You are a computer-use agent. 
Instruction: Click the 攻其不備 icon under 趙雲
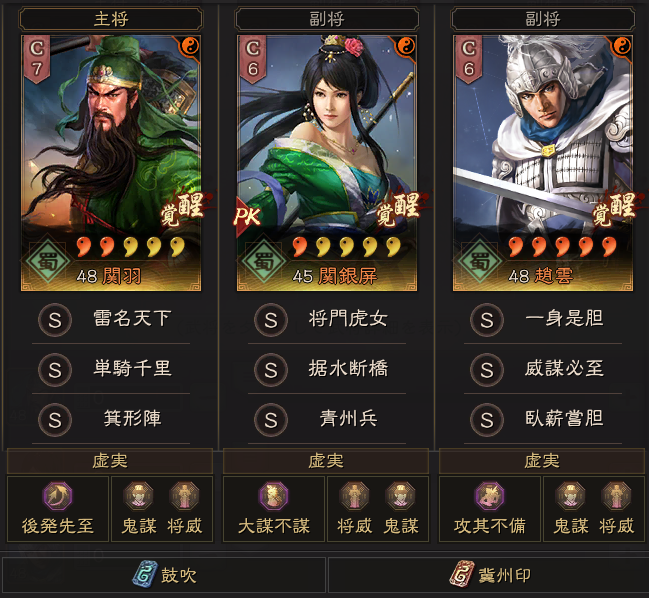[x=489, y=495]
